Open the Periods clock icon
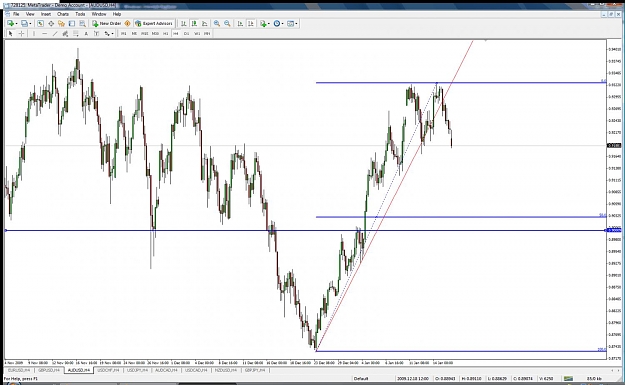This screenshot has width=625, height=385. tap(277, 24)
